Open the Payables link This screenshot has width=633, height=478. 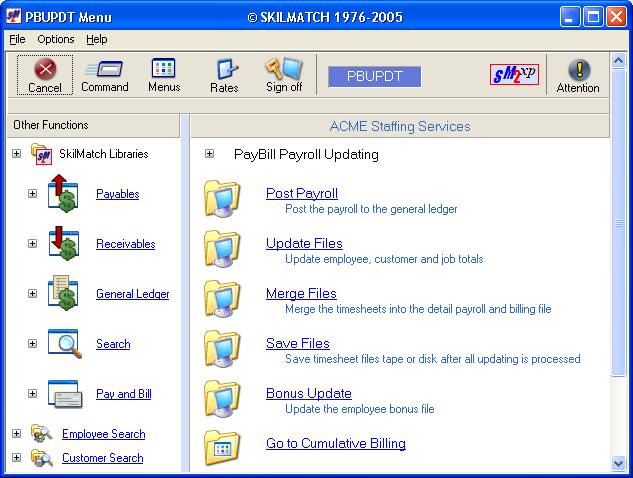pos(117,194)
